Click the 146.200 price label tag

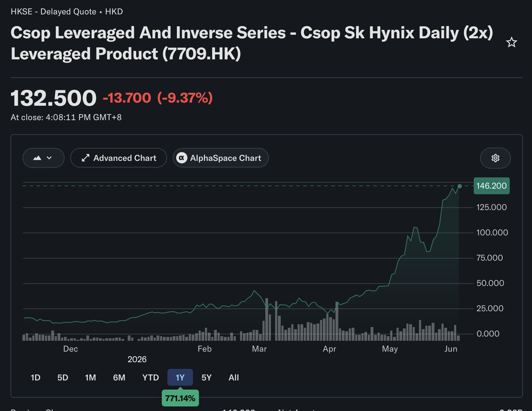(x=491, y=186)
